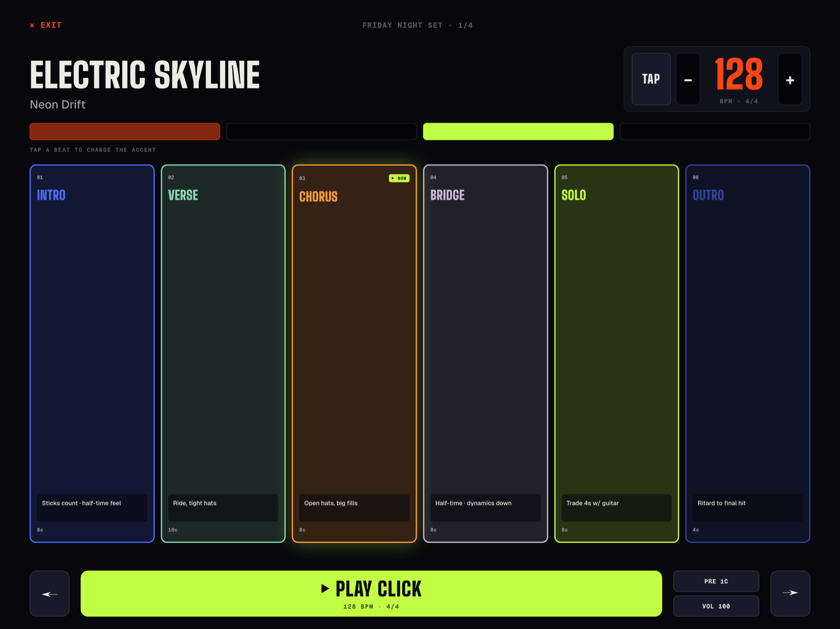Image resolution: width=840 pixels, height=629 pixels.
Task: Click the Electric Skyline song title
Action: (145, 75)
